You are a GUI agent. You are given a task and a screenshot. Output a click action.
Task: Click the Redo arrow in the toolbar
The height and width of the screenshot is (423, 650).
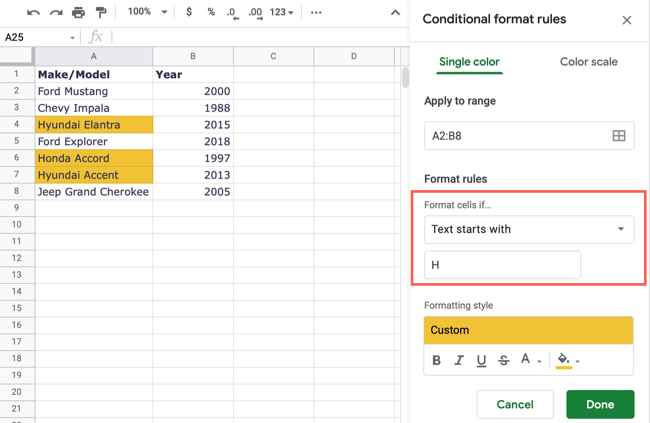click(x=56, y=13)
